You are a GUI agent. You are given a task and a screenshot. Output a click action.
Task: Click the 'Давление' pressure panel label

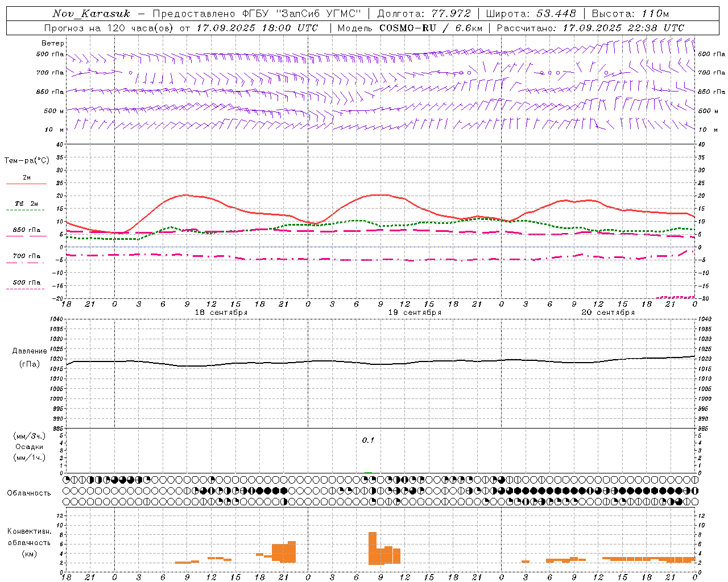30,351
